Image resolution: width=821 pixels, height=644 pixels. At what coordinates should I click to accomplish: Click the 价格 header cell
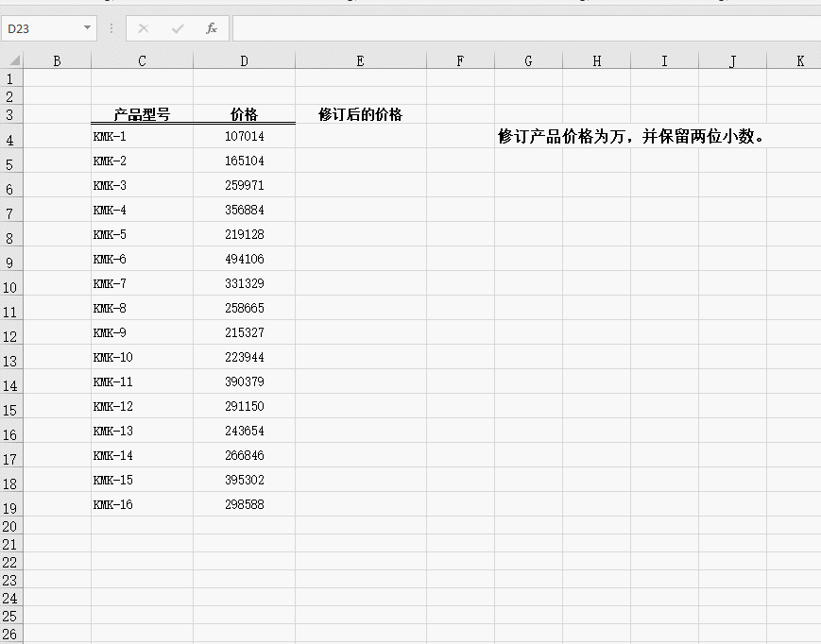(x=244, y=114)
